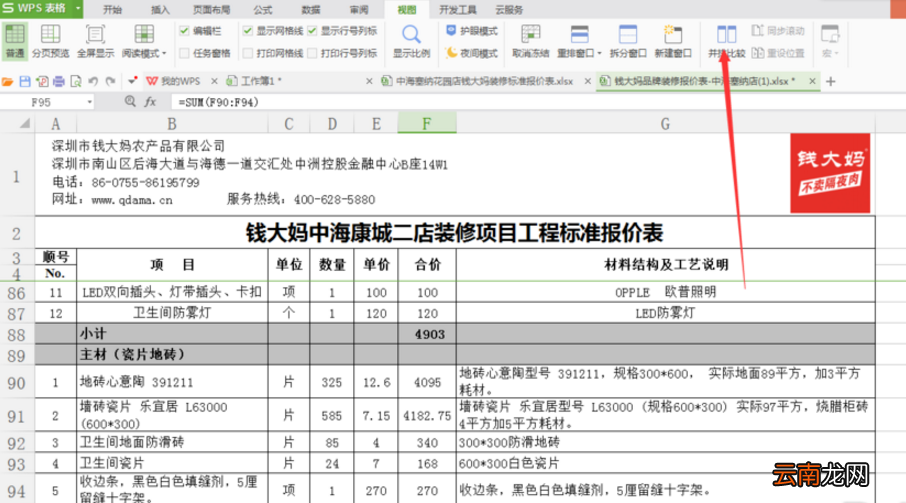
Task: Select column F header
Action: click(426, 124)
